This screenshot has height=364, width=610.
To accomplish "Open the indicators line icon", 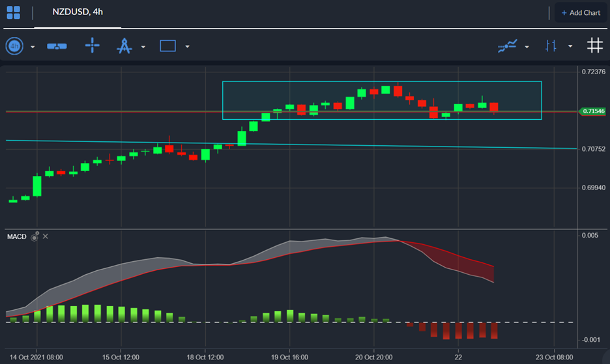I will [x=508, y=46].
